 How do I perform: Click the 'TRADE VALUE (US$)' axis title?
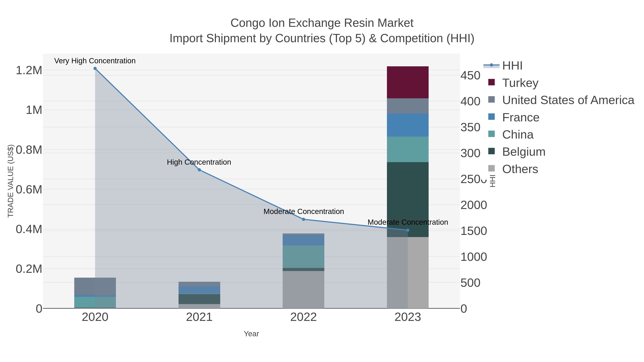coord(11,181)
